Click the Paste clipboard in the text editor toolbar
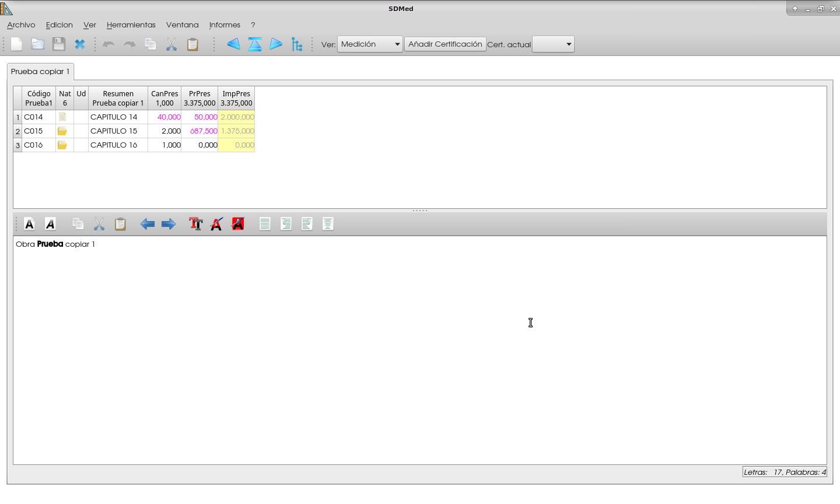 [x=120, y=224]
